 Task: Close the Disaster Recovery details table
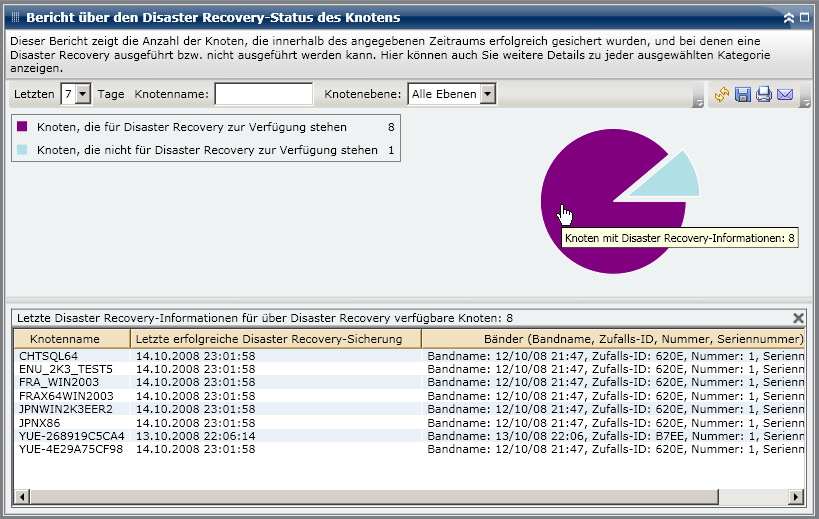coord(798,318)
